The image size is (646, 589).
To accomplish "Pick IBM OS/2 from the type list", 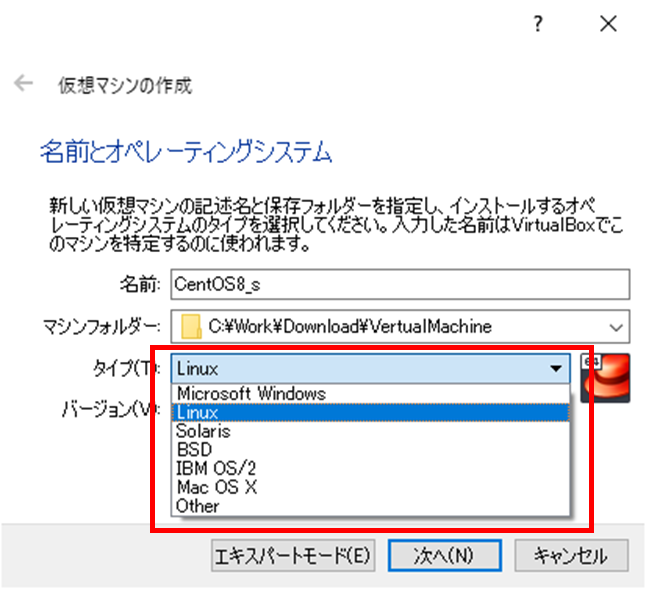I will tap(370, 468).
